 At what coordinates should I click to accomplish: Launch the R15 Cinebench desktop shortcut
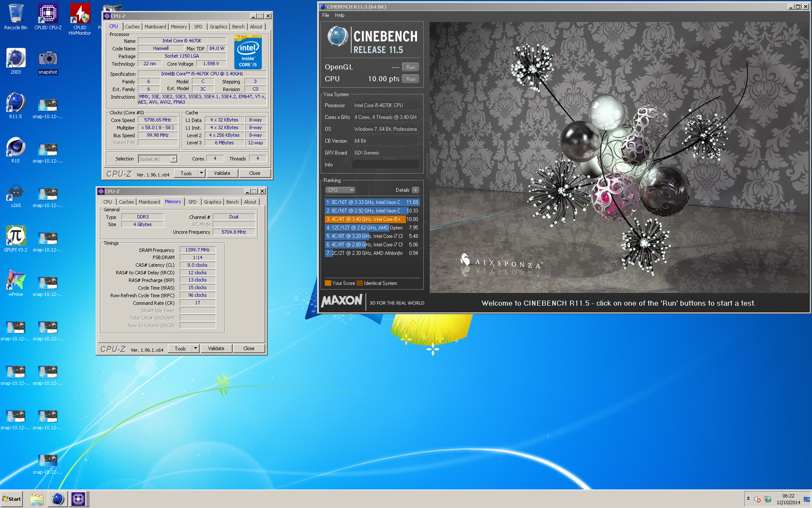(x=16, y=150)
